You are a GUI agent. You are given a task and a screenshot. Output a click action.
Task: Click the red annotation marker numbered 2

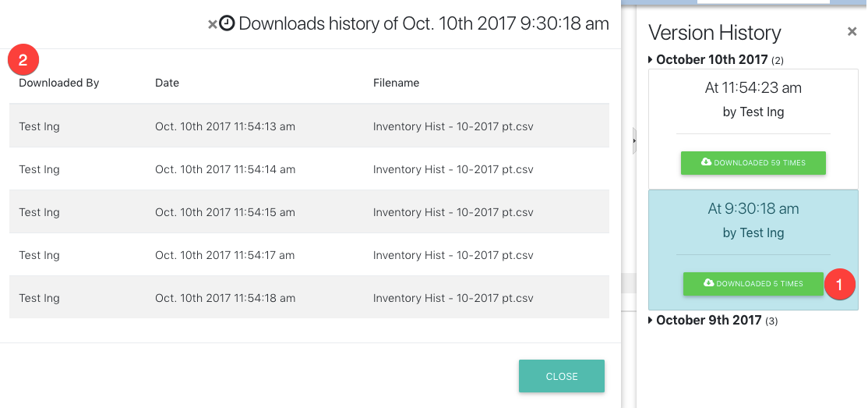pyautogui.click(x=23, y=60)
